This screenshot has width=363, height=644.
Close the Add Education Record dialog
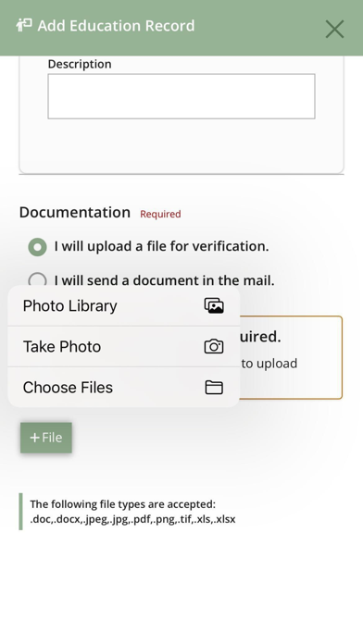(334, 30)
